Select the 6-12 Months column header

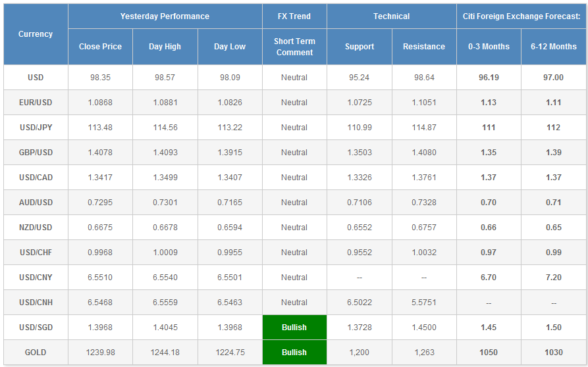click(553, 47)
